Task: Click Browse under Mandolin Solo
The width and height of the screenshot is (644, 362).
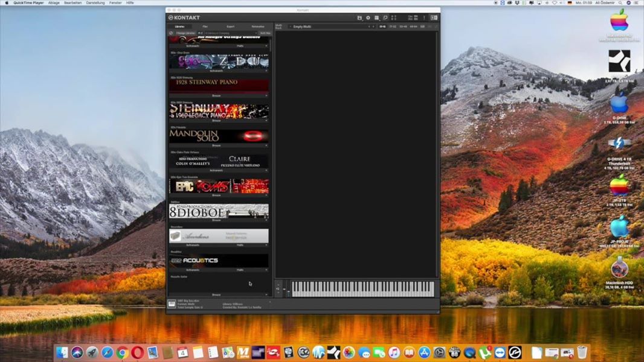Action: pos(216,145)
